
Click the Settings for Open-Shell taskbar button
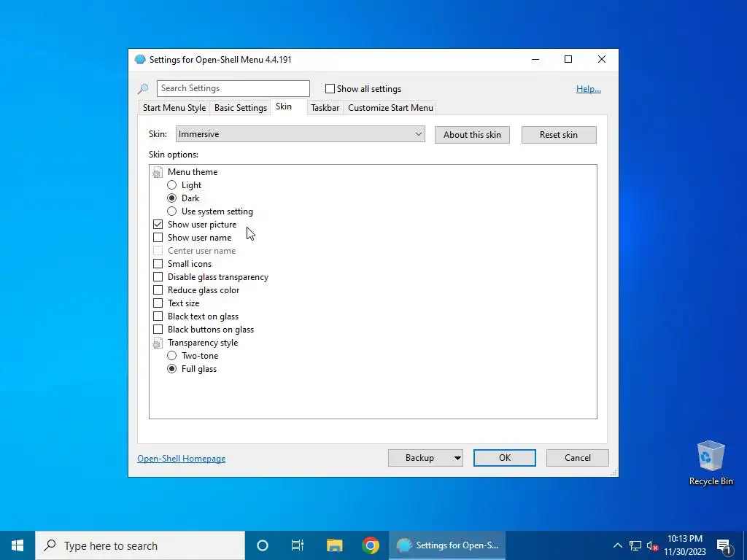click(447, 545)
